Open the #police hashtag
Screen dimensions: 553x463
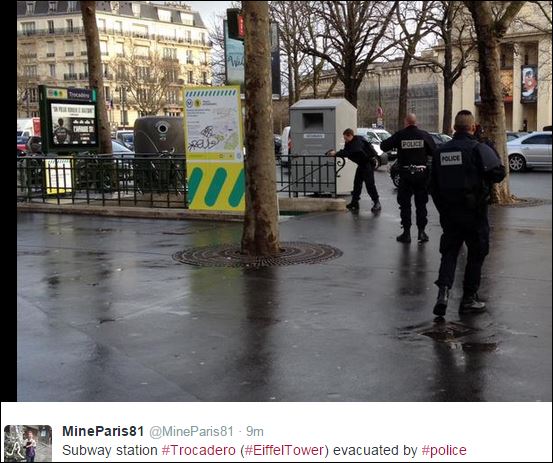(x=444, y=450)
